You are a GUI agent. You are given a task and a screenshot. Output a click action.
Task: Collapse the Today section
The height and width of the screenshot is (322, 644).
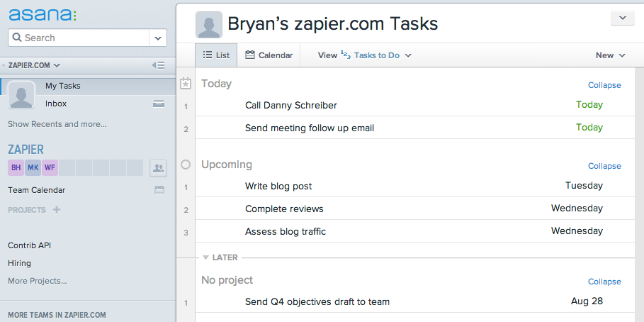click(604, 85)
